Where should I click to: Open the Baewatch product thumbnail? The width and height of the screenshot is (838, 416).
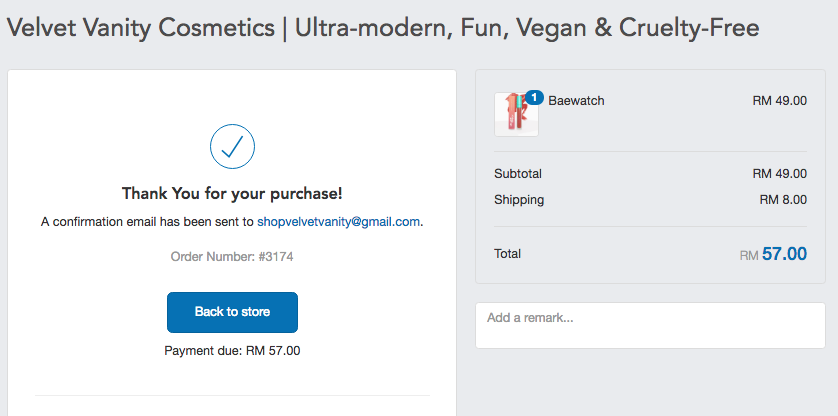[x=516, y=114]
